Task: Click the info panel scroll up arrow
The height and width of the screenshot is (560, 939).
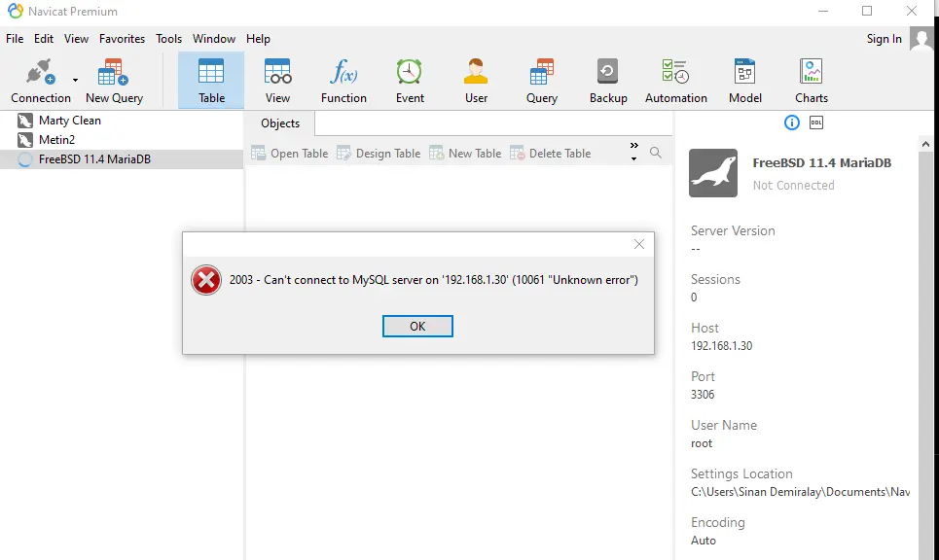Action: 925,144
